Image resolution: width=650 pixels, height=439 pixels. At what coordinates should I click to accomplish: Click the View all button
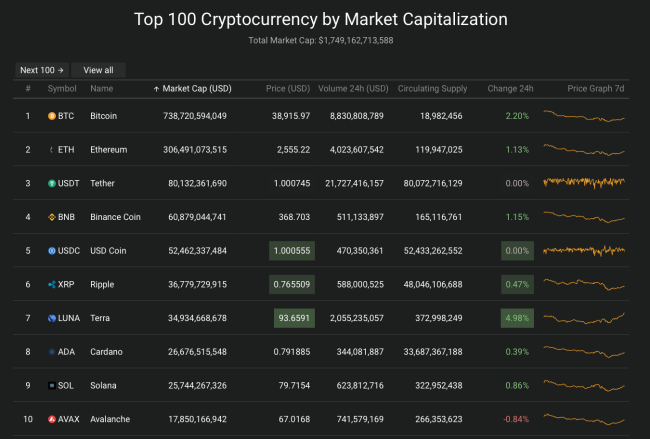(x=98, y=70)
